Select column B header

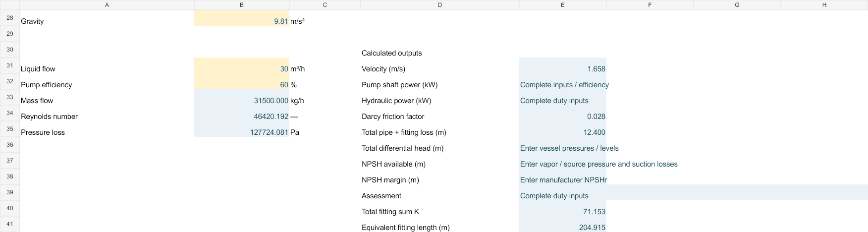[x=242, y=5]
